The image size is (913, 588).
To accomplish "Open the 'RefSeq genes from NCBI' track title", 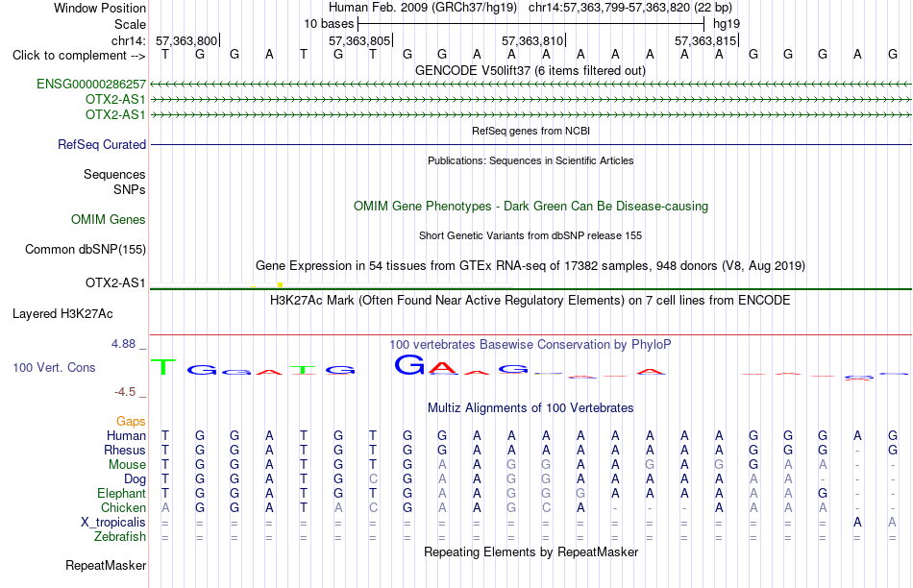I will coord(531,131).
